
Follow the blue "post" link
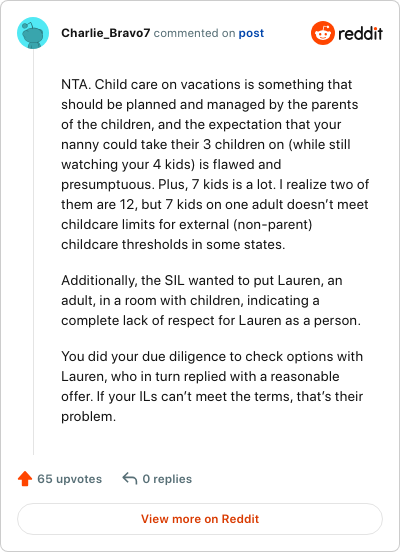pos(251,33)
